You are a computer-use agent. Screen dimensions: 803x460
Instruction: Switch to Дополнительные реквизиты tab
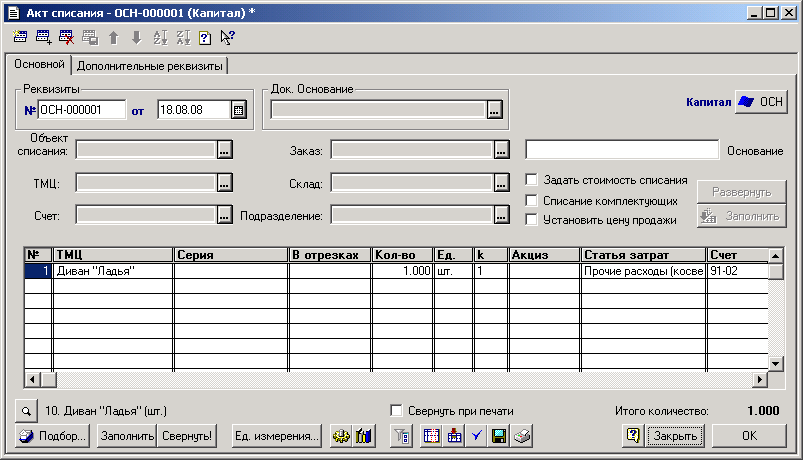[150, 66]
